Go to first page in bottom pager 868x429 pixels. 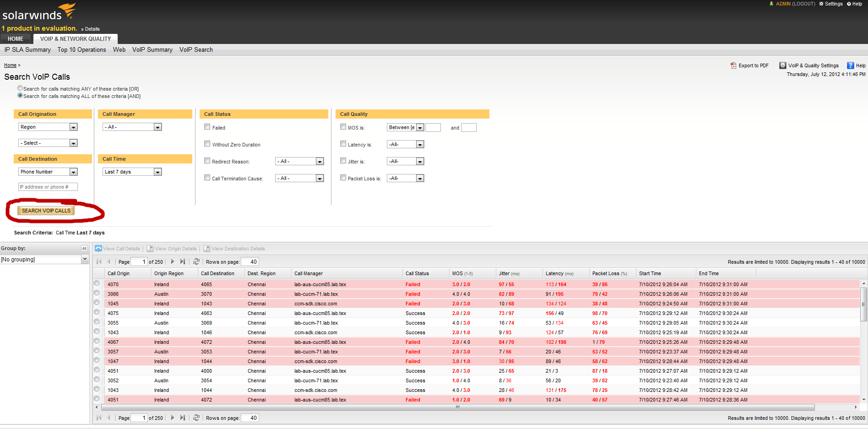pos(99,418)
